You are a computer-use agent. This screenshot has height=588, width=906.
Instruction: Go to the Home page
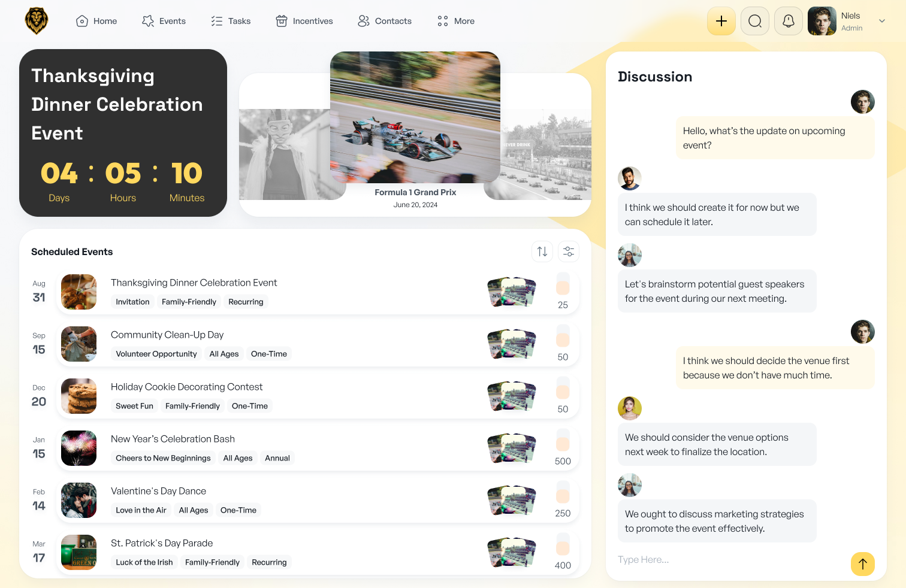96,21
